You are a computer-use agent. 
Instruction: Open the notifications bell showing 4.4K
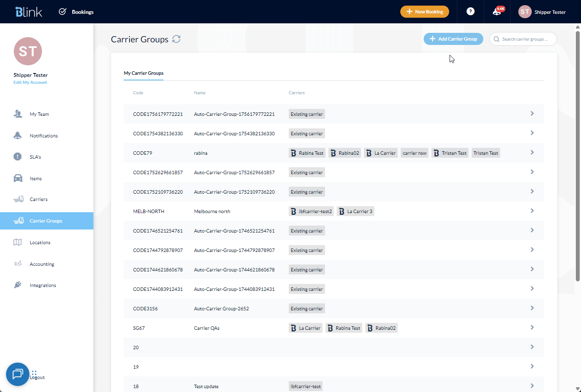tap(497, 12)
